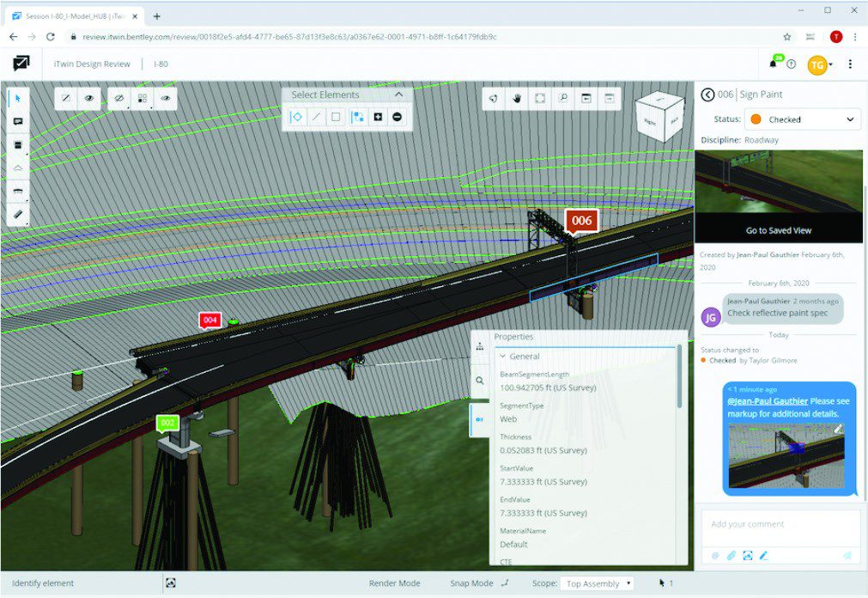Select the arrow pointer tool in left toolbar

[18, 99]
